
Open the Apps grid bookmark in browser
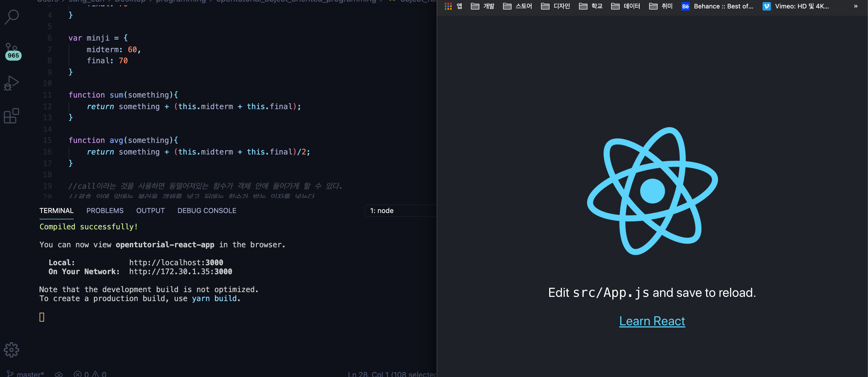tap(454, 6)
